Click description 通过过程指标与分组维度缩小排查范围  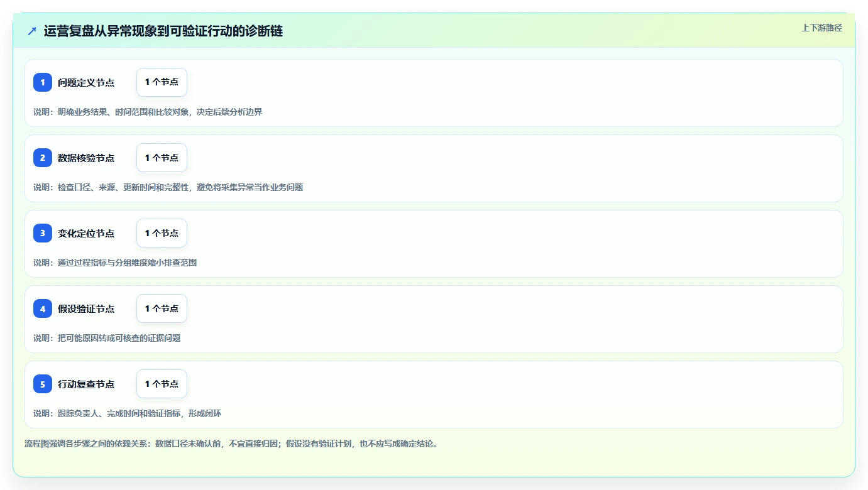[115, 263]
